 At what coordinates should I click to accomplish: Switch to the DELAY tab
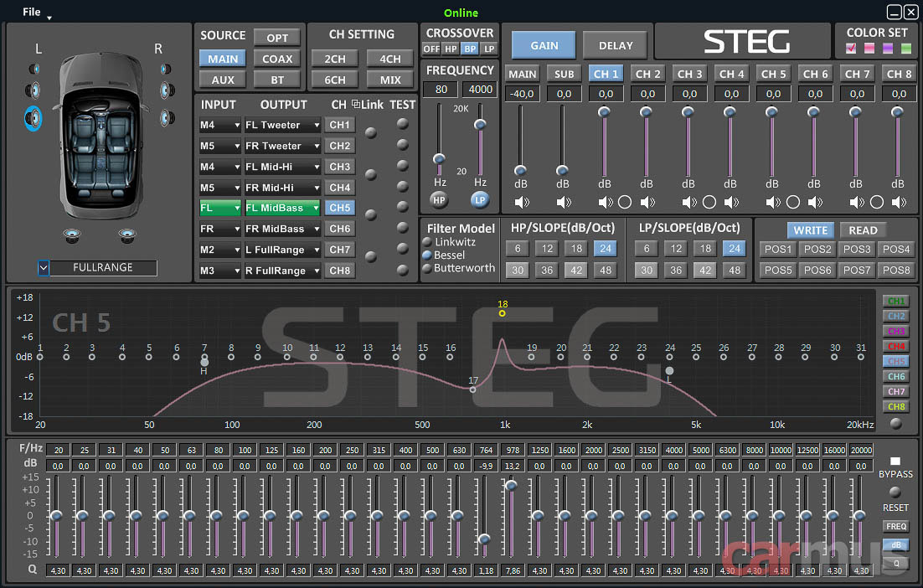[616, 45]
